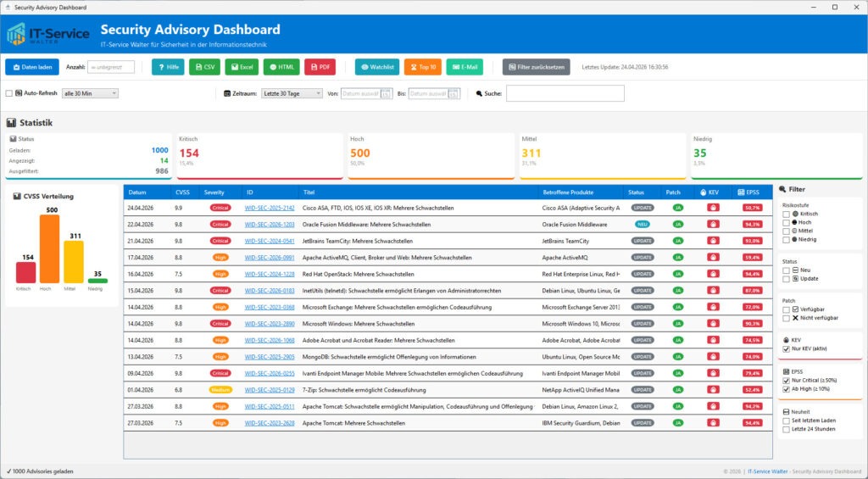Check the Mittel risk level filter

point(786,231)
